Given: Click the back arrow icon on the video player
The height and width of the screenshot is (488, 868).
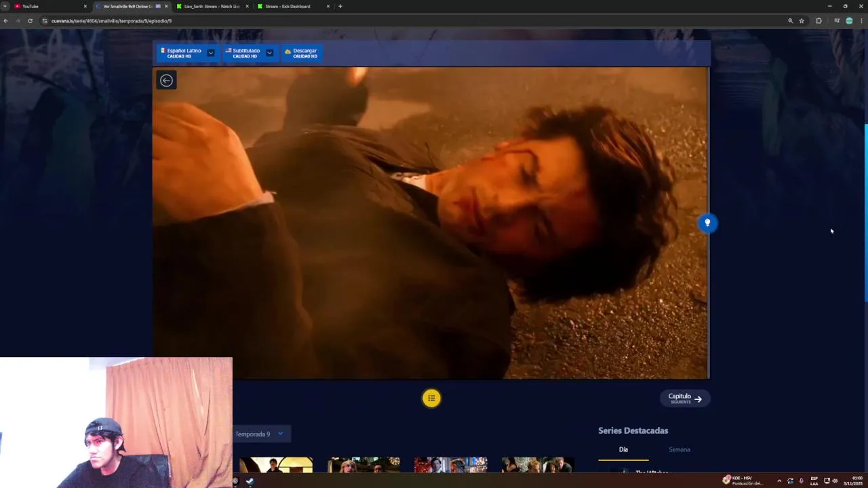Looking at the screenshot, I should click(166, 80).
